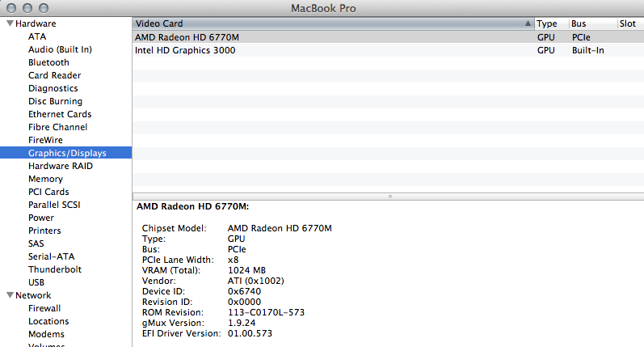The height and width of the screenshot is (347, 644).
Task: Select Disc Burning in sidebar
Action: point(55,101)
